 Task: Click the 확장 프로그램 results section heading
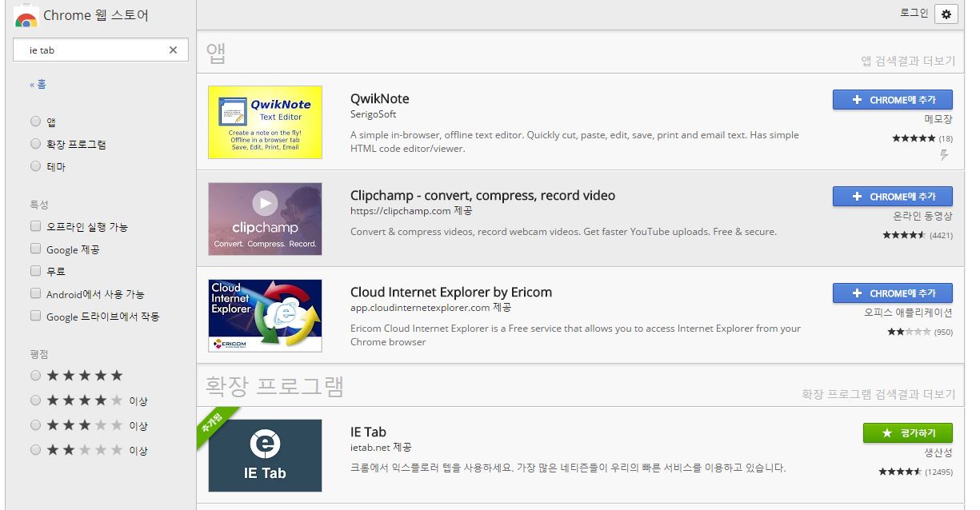275,386
